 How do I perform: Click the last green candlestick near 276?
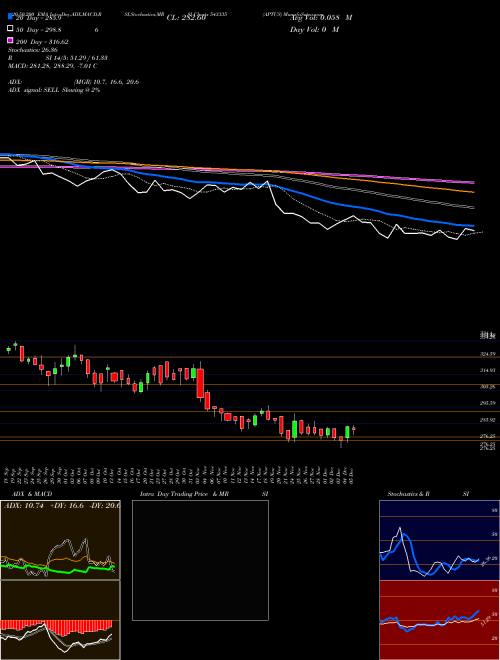coord(347,432)
